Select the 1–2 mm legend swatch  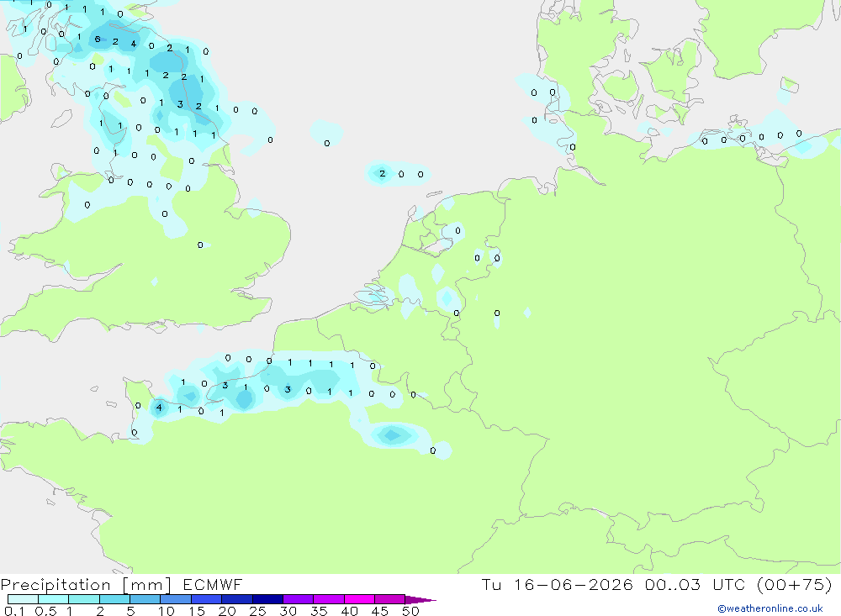click(84, 599)
